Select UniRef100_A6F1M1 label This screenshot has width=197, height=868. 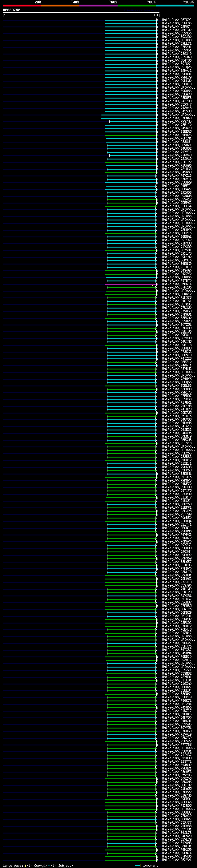tap(177, 139)
